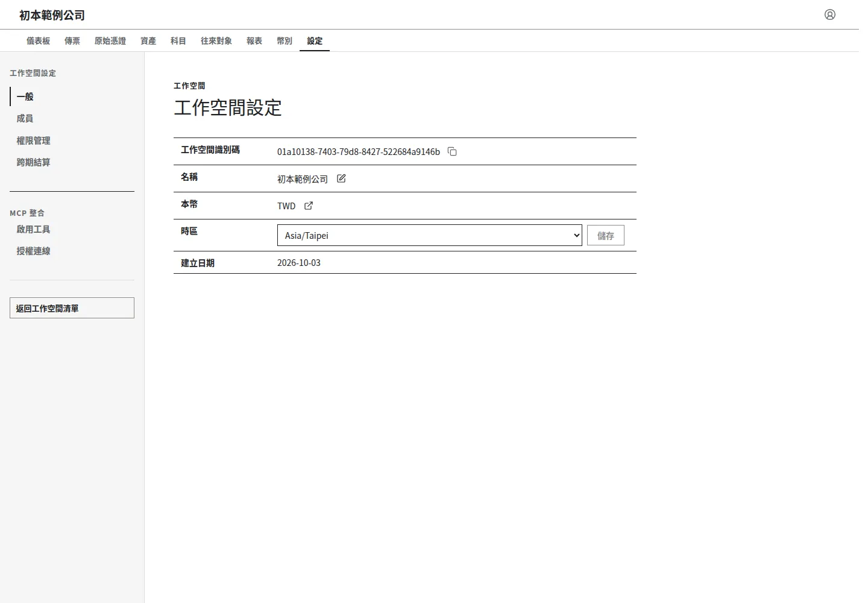Image resolution: width=868 pixels, height=603 pixels.
Task: Open 跨期結算 in the sidebar
Action: tap(72, 162)
